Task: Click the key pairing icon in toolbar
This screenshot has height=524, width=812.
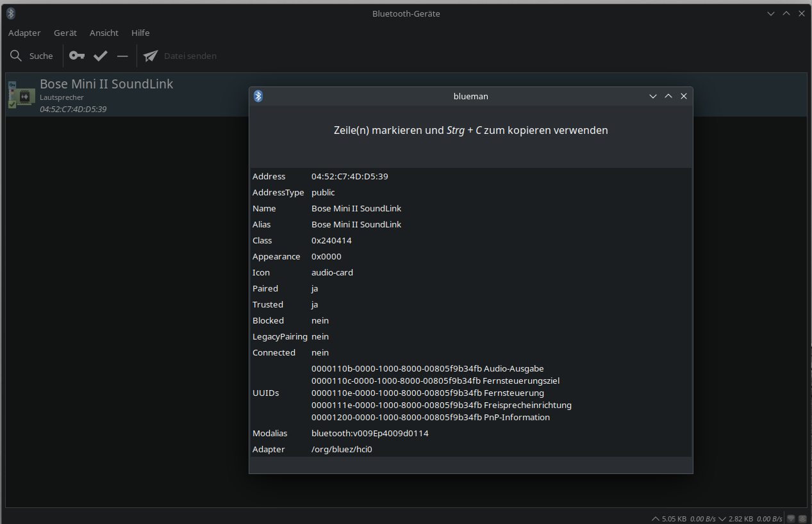Action: 77,56
